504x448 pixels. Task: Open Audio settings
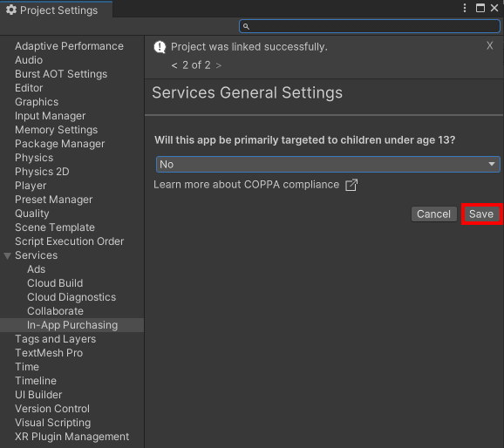[x=29, y=60]
